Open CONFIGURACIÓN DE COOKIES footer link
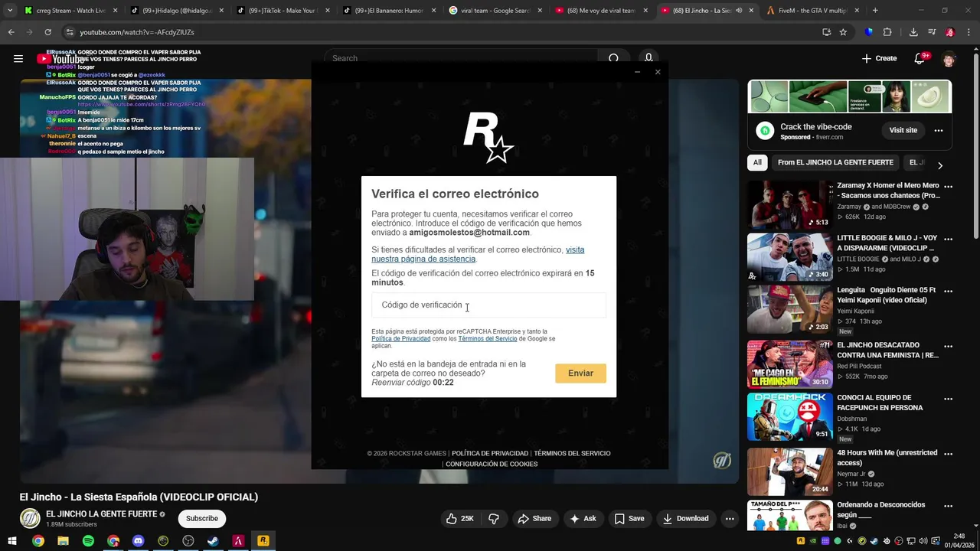 point(492,464)
